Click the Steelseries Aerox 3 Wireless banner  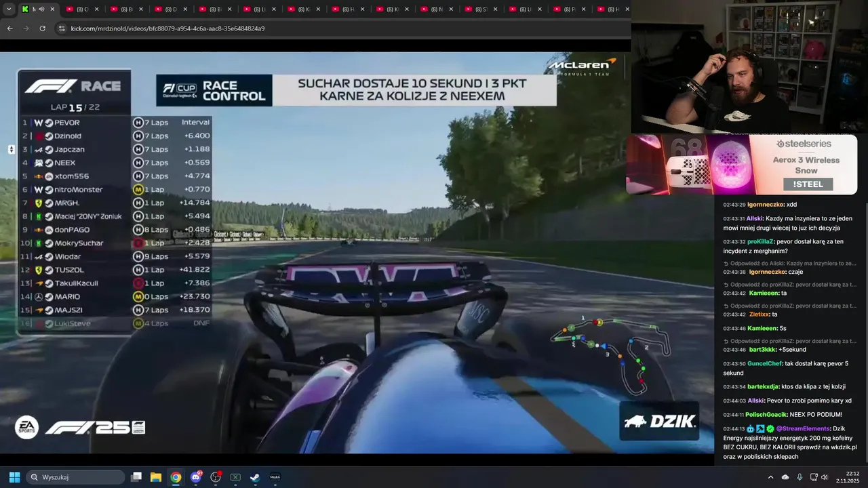[741, 164]
